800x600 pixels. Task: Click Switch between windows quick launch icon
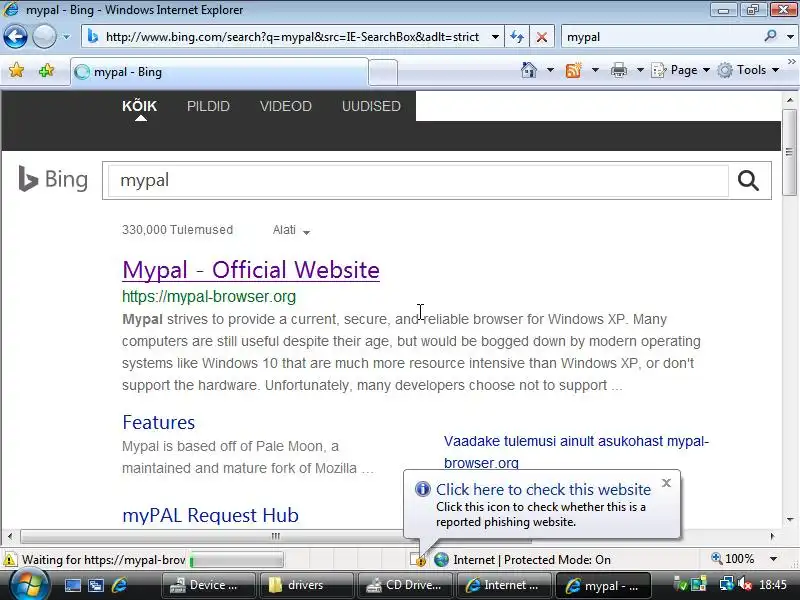[96, 586]
